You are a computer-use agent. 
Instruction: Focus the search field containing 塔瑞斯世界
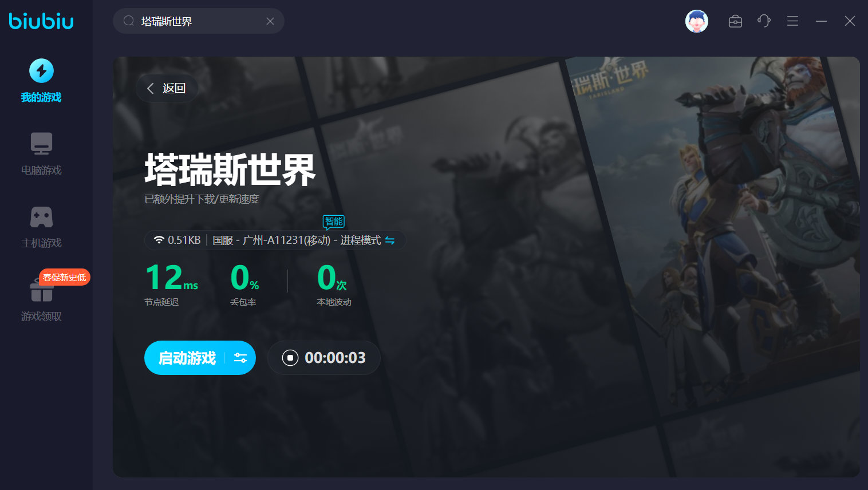pyautogui.click(x=199, y=21)
